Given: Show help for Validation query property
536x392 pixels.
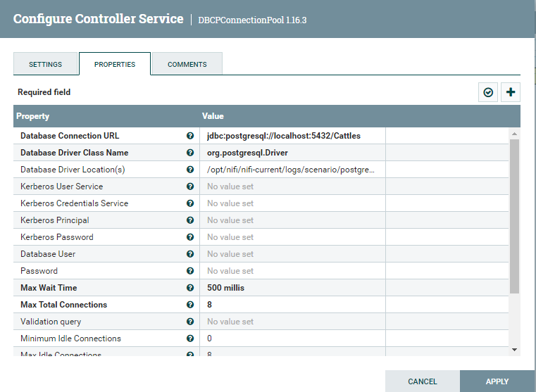Looking at the screenshot, I should pyautogui.click(x=190, y=322).
